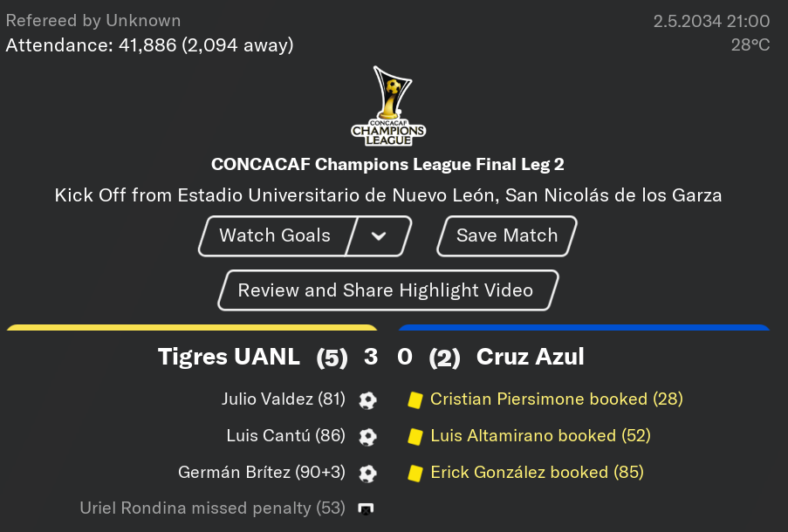Click the goal ball icon beside Luis Cantú

click(368, 437)
